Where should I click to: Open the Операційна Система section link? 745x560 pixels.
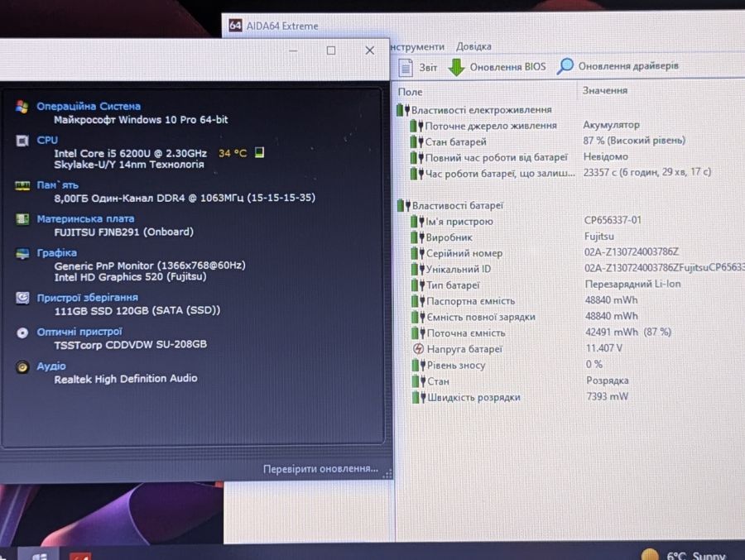click(89, 107)
